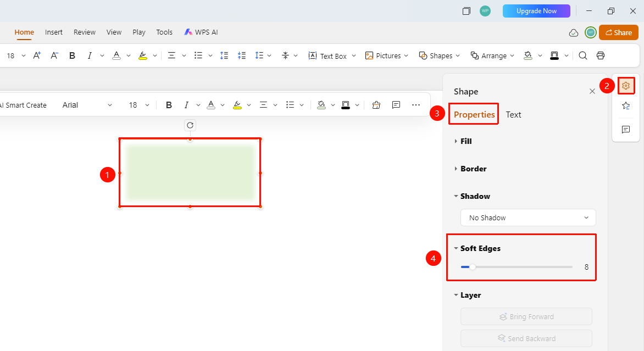Screen dimensions: 644x351
Task: Click the cloud sync icon beside Share
Action: (574, 33)
